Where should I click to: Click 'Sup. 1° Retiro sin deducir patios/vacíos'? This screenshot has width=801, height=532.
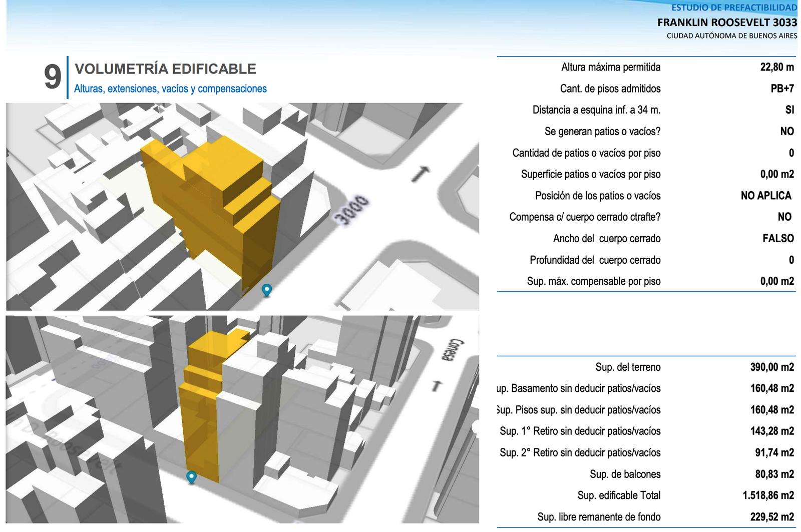580,431
